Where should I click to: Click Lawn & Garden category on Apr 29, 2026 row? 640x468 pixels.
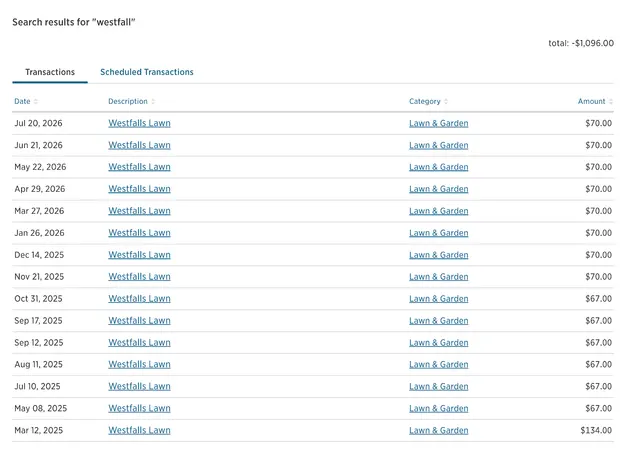pos(439,189)
